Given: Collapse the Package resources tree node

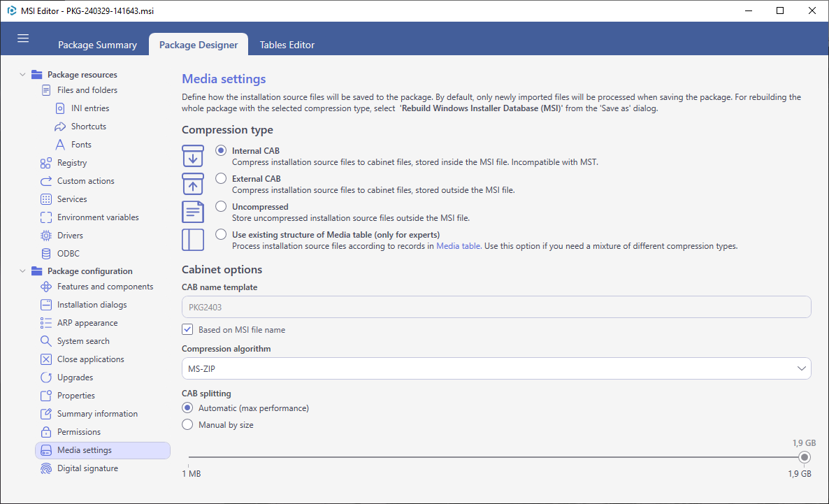Looking at the screenshot, I should point(22,75).
